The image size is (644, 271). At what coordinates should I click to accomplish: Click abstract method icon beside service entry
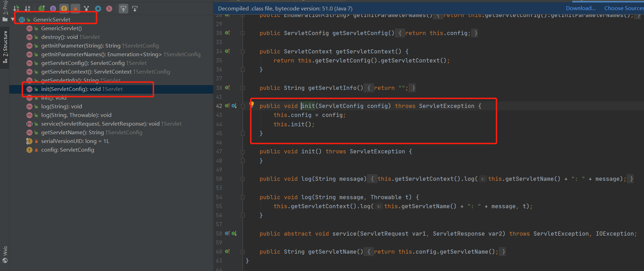pos(29,124)
